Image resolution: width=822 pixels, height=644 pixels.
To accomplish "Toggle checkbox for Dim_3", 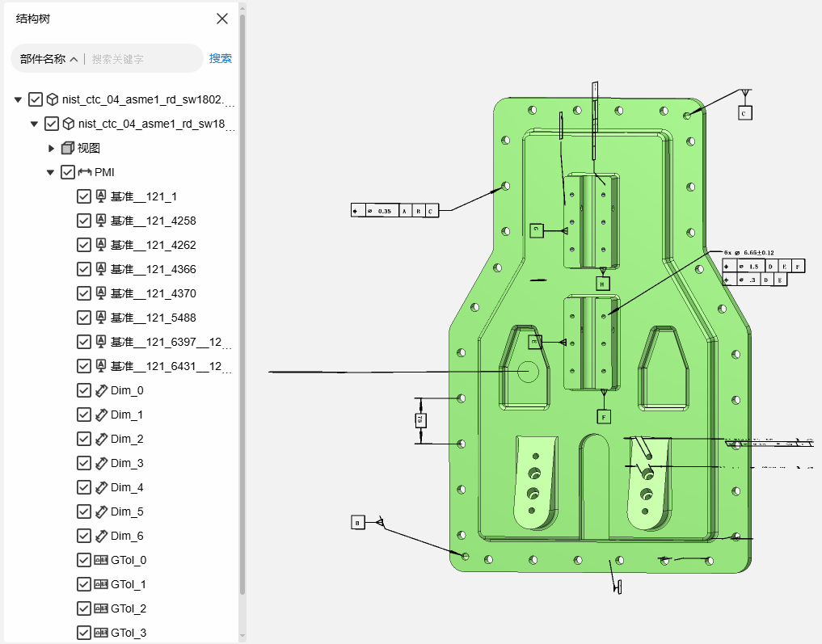I will pyautogui.click(x=84, y=463).
